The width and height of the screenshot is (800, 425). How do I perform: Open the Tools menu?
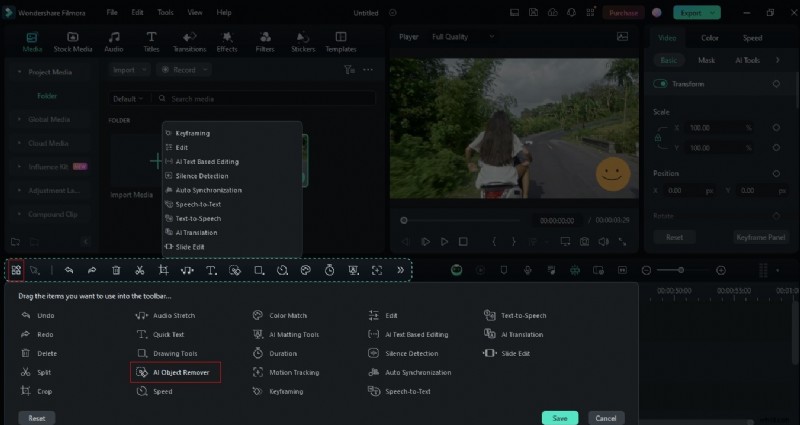(165, 12)
